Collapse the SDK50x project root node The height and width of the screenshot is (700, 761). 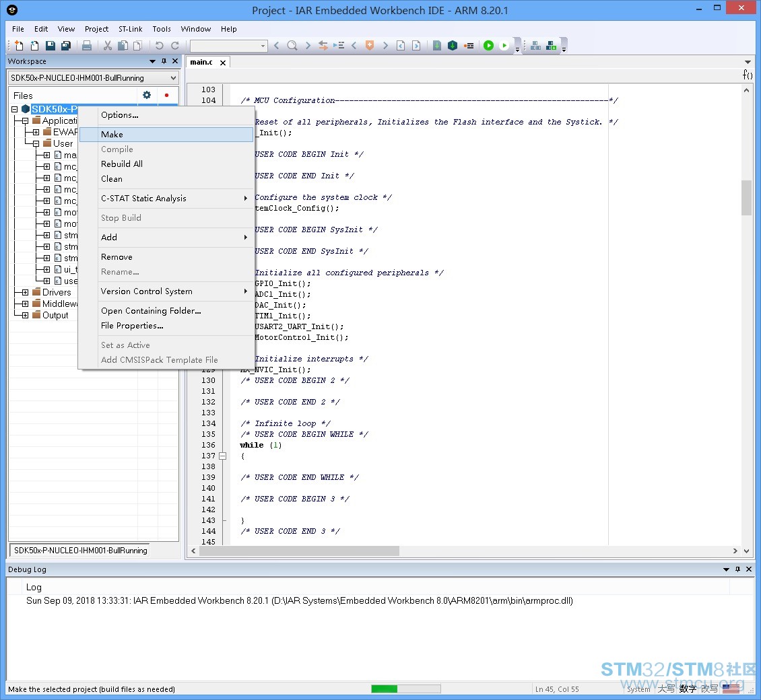[15, 109]
